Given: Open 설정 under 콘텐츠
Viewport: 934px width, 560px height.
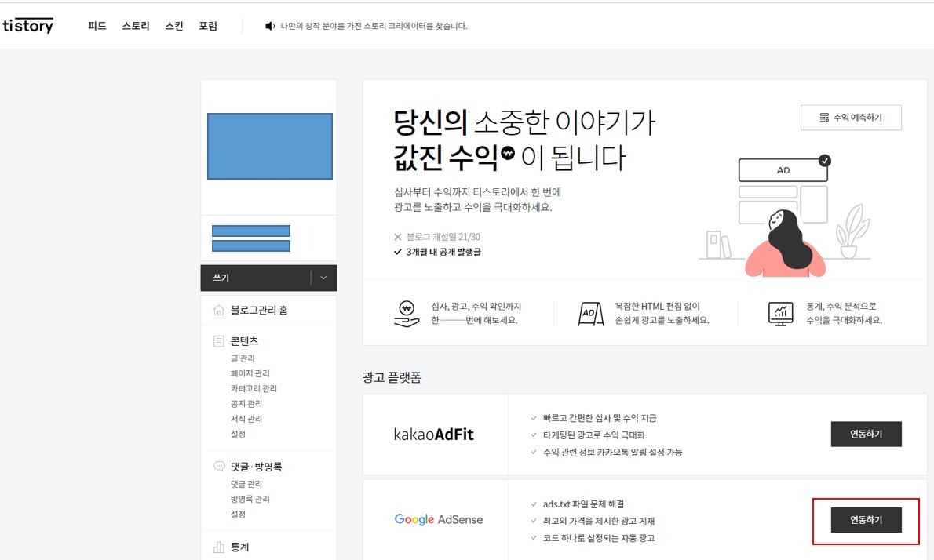Looking at the screenshot, I should click(x=238, y=434).
